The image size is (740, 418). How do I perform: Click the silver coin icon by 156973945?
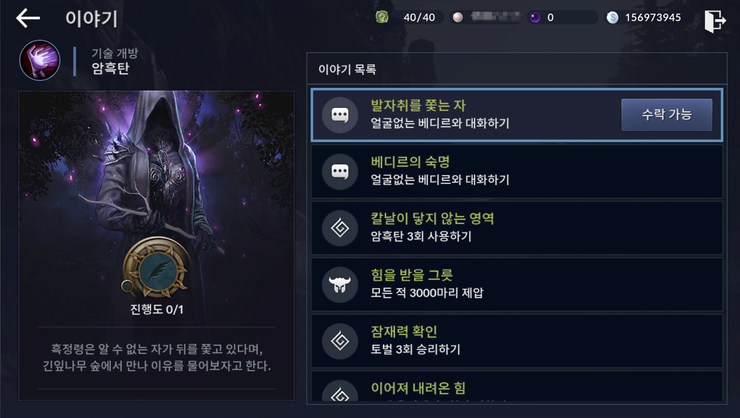point(612,17)
